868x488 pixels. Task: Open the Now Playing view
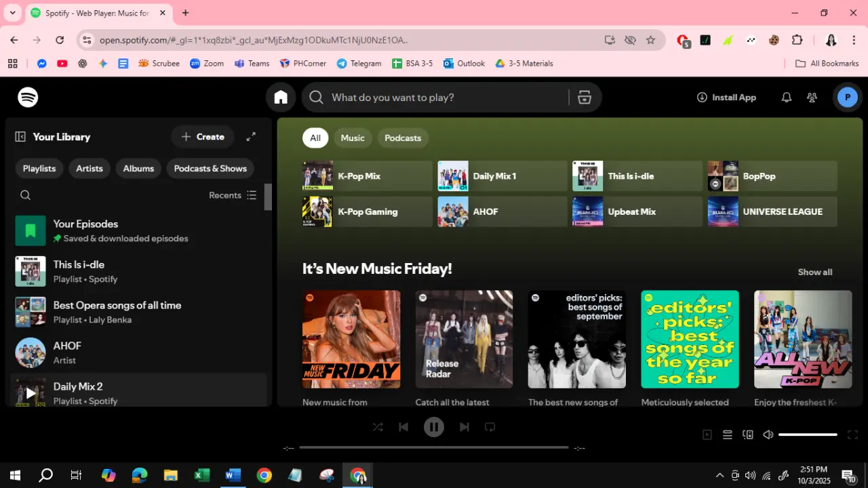[x=707, y=435]
